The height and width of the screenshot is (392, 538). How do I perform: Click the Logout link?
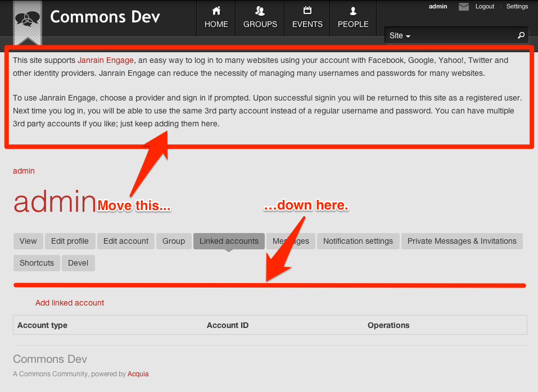click(x=485, y=6)
